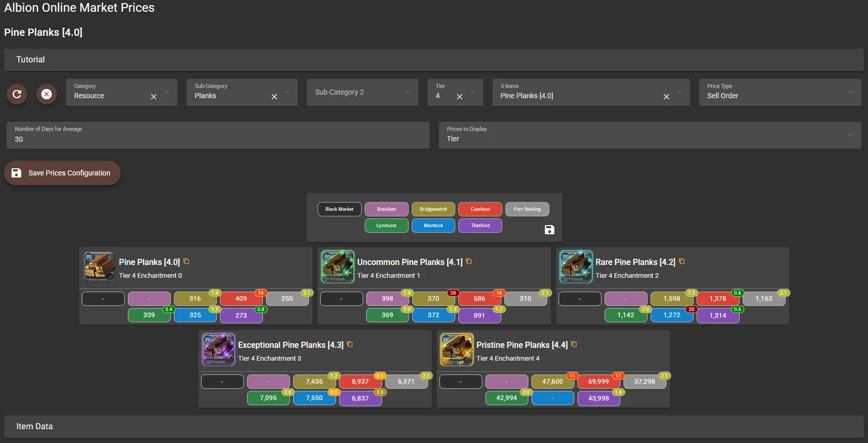
Task: Toggle the Caerleon city filter
Action: tap(480, 209)
